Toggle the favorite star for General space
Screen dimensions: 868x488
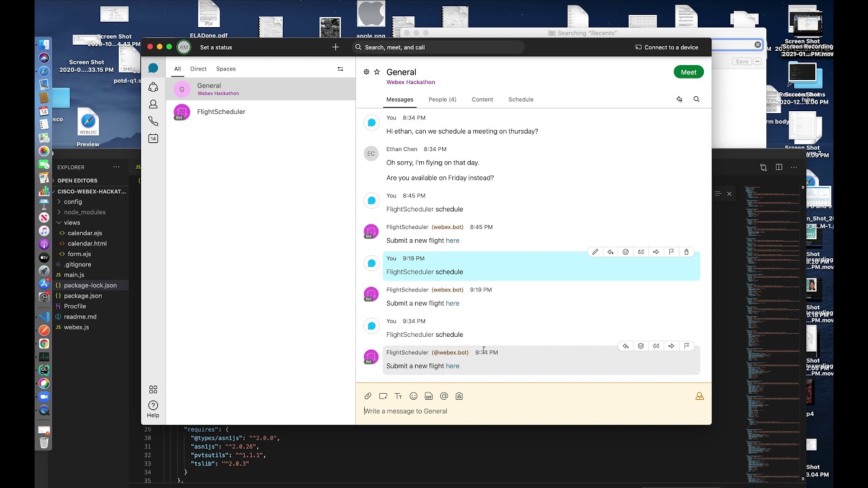(377, 72)
